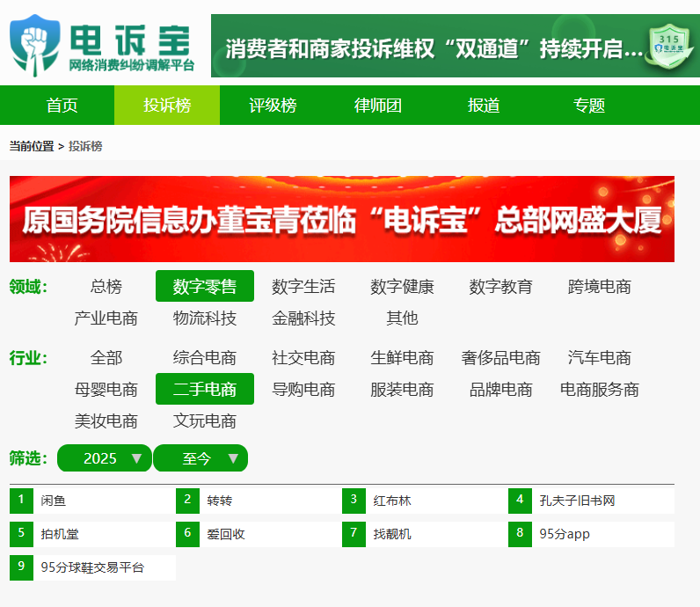This screenshot has width=700, height=607.
Task: Open 报道 navigation tab
Action: coord(483,106)
